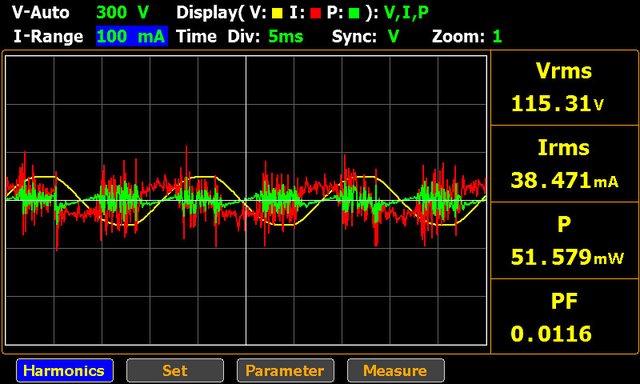Click the yellow voltage color swatch

tap(277, 13)
